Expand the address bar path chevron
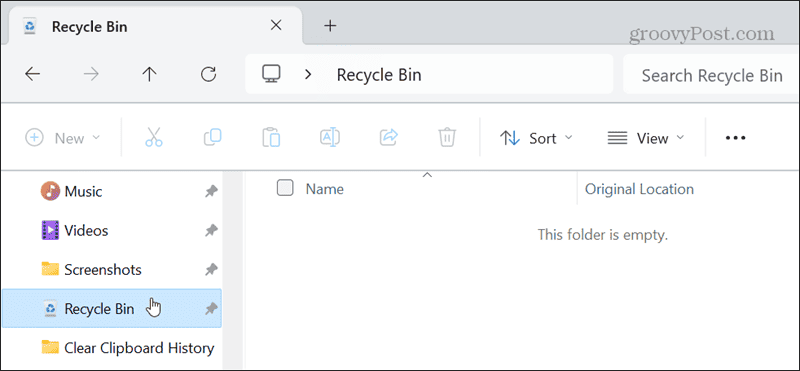The image size is (800, 371). point(308,75)
